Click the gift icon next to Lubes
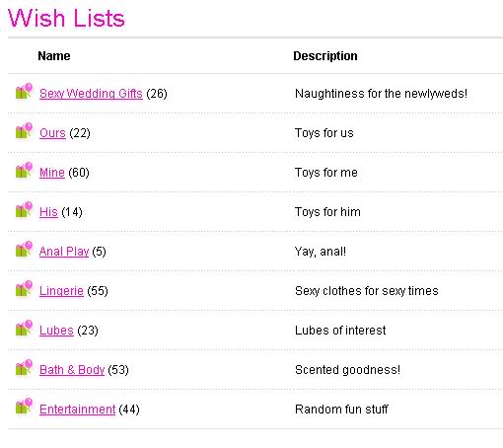 click(x=24, y=328)
